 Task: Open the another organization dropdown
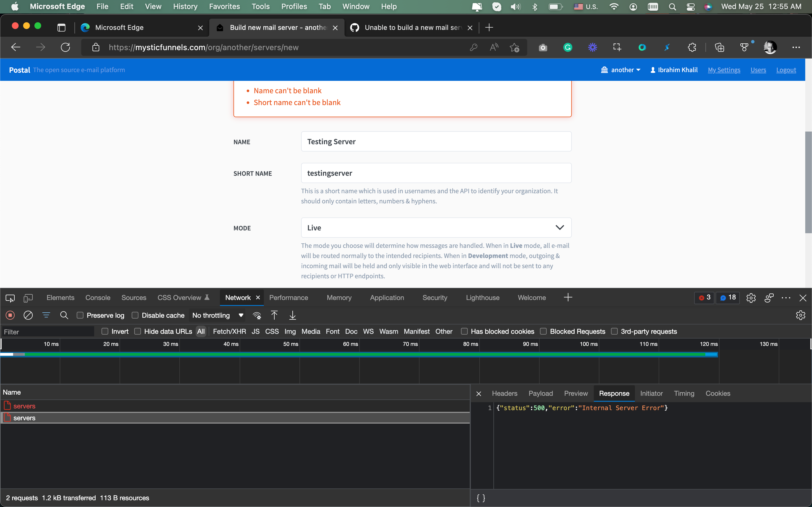(621, 70)
